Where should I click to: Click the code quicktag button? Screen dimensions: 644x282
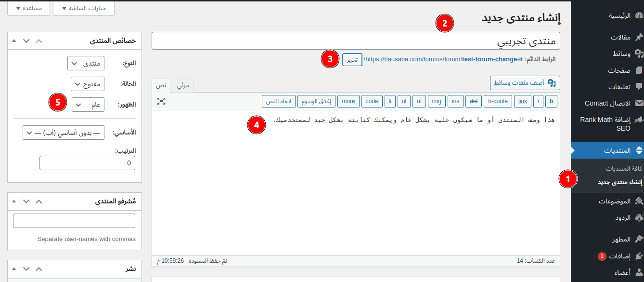coord(372,101)
